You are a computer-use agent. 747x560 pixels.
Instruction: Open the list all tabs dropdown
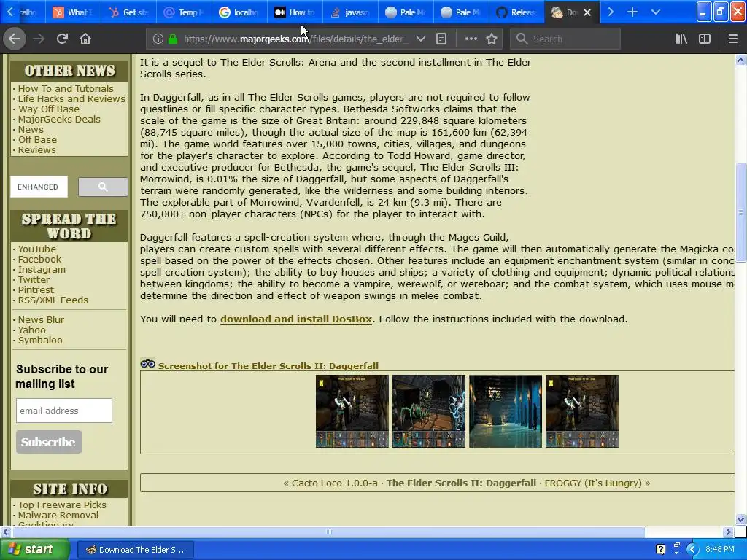656,12
